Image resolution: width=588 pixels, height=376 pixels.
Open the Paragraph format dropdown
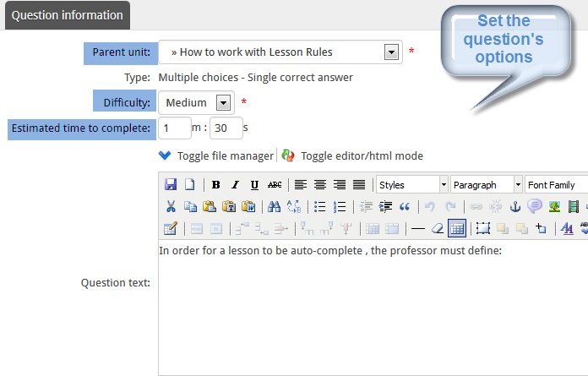click(x=487, y=184)
